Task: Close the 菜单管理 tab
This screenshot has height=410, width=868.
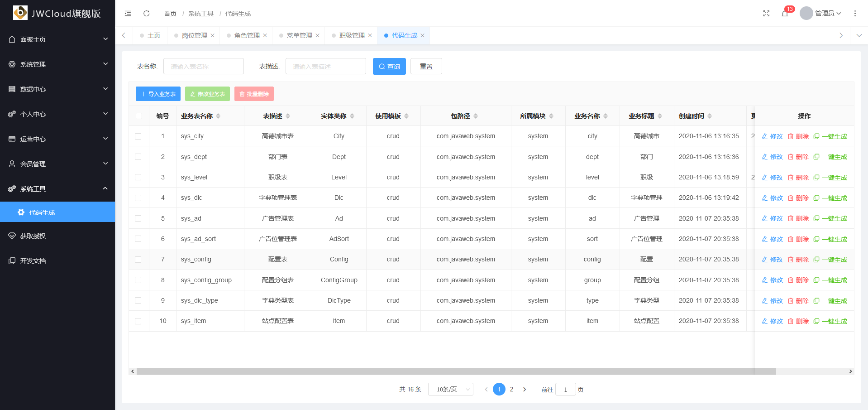Action: [318, 35]
